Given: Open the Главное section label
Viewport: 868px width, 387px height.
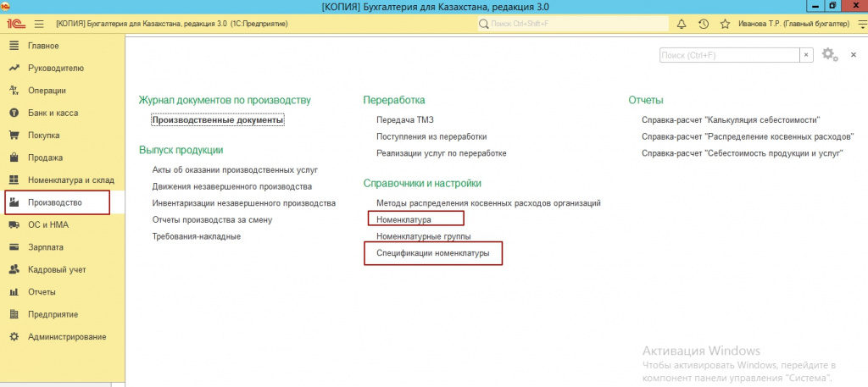Looking at the screenshot, I should (43, 46).
